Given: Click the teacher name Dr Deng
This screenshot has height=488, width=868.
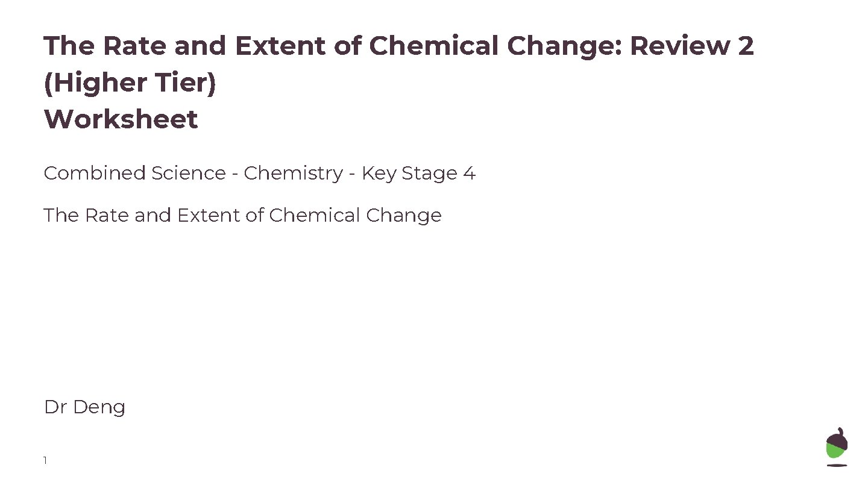Looking at the screenshot, I should click(84, 407).
